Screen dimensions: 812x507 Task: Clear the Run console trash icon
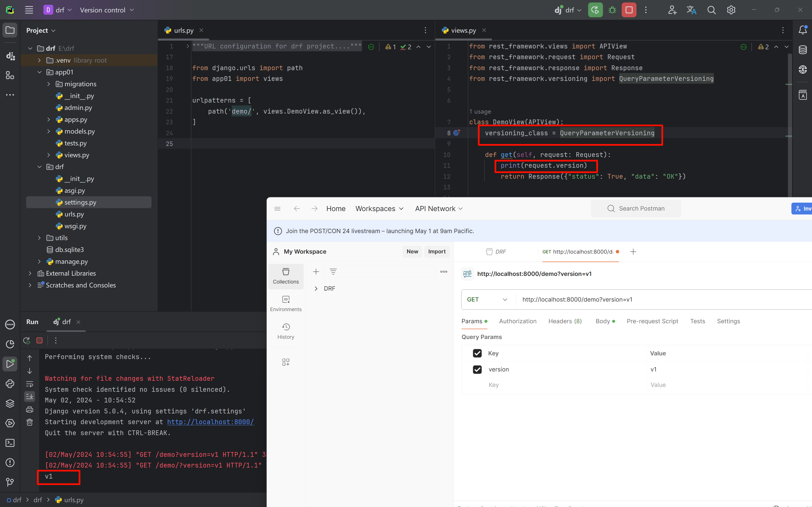(x=30, y=422)
